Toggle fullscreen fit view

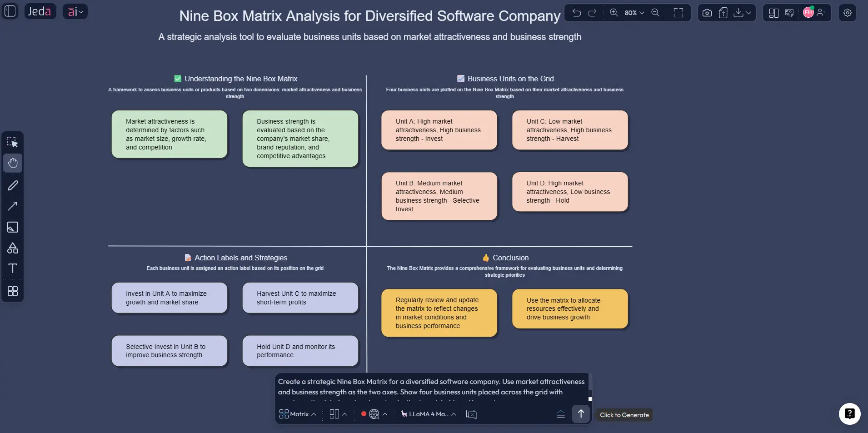click(x=678, y=13)
